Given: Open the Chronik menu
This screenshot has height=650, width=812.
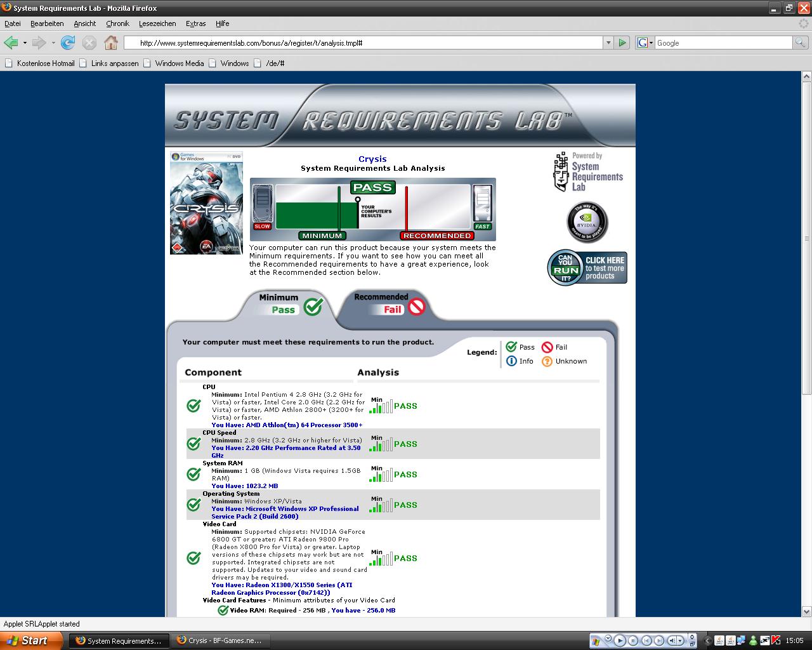Looking at the screenshot, I should click(117, 23).
